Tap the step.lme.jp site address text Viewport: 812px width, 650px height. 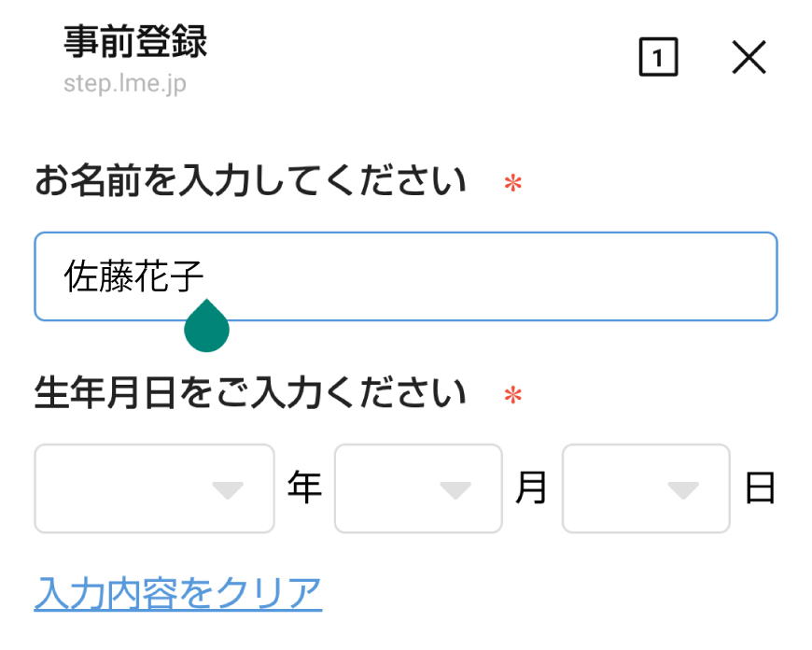[x=123, y=84]
